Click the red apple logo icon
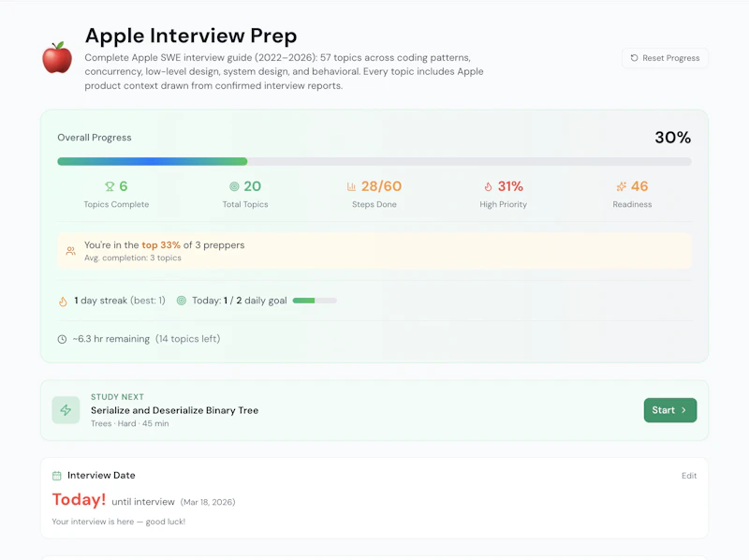 pyautogui.click(x=57, y=57)
